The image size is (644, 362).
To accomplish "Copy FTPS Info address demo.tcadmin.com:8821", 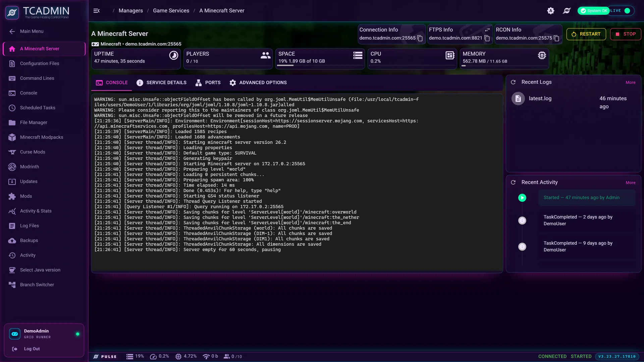I will [x=487, y=38].
